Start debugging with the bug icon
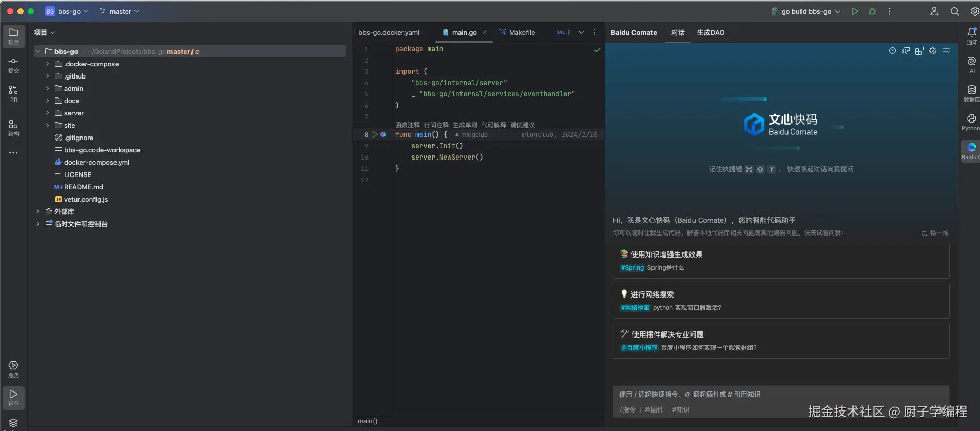Screen dimensions: 980x431 point(872,11)
